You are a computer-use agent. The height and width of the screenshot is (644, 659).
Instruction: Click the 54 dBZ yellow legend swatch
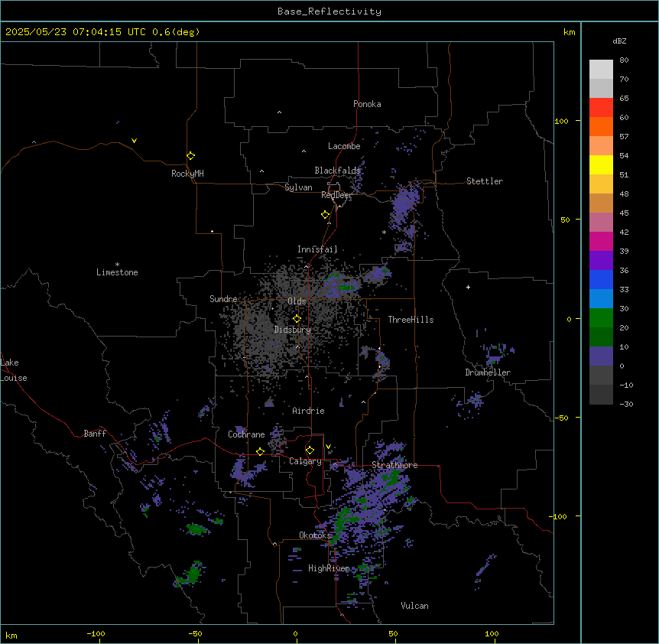[601, 164]
